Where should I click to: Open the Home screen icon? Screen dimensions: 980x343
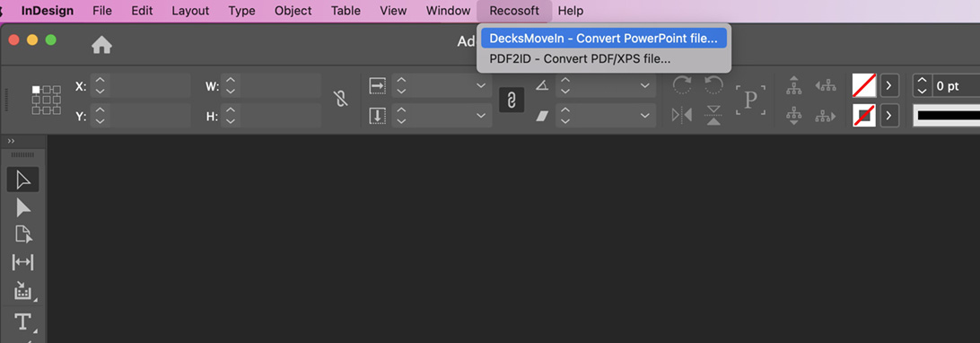(101, 44)
